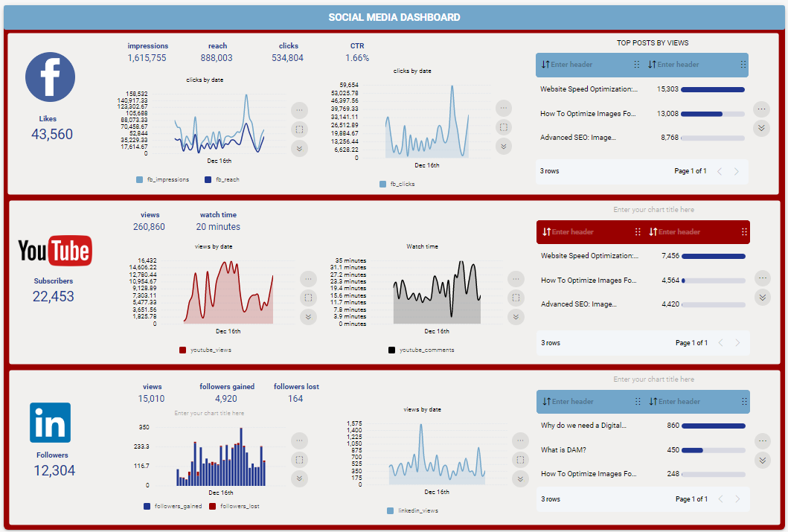
Task: Click YouTube 'Advanced SEO: Image...' row with 4,420
Action: [643, 304]
